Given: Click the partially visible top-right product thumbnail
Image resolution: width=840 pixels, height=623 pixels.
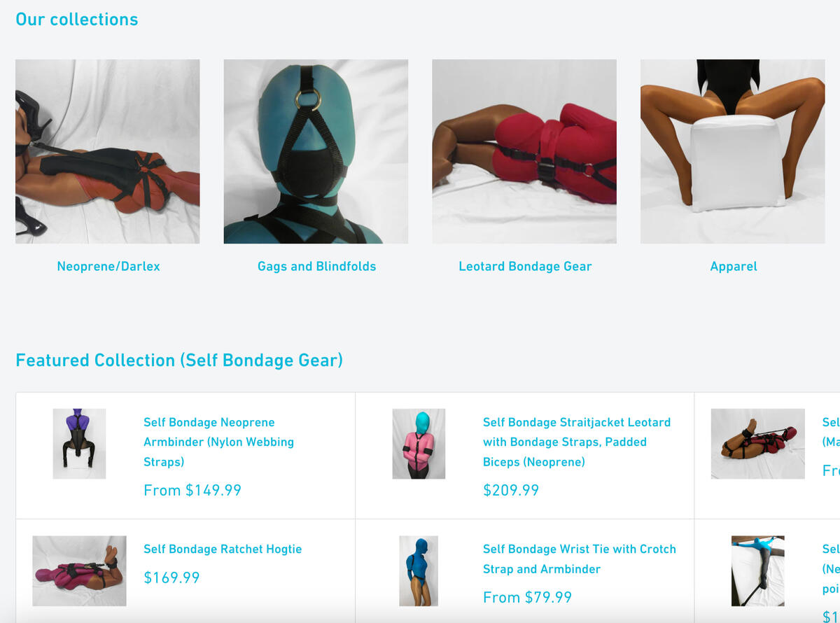Looking at the screenshot, I should [x=758, y=444].
